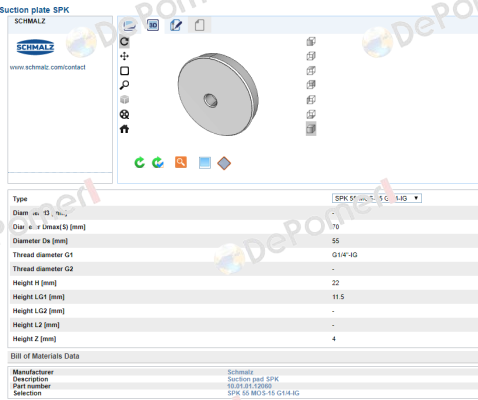Screen dimensions: 478x400
Task: Open the Type dropdown for SPK 55
Action: (x=377, y=198)
